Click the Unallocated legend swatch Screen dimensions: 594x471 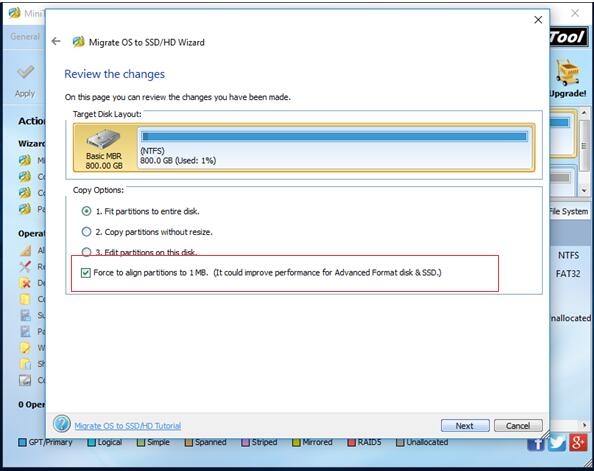click(400, 442)
